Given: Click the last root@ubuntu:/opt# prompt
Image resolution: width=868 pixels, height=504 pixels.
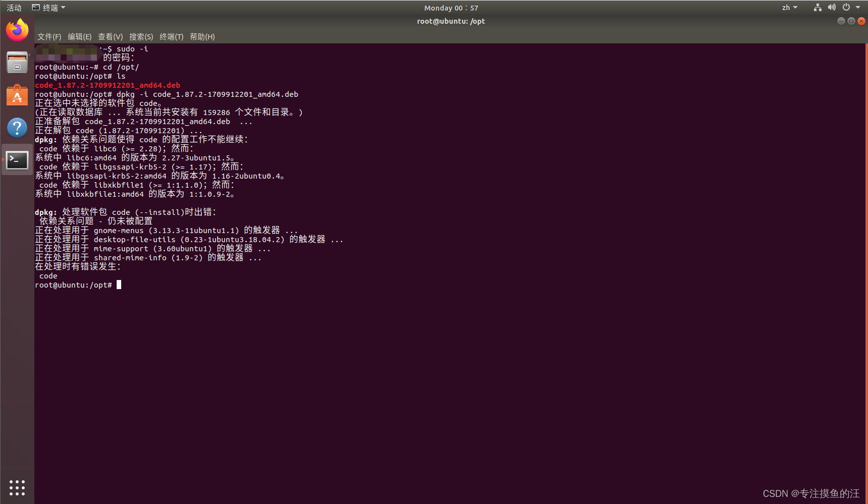Looking at the screenshot, I should [74, 285].
